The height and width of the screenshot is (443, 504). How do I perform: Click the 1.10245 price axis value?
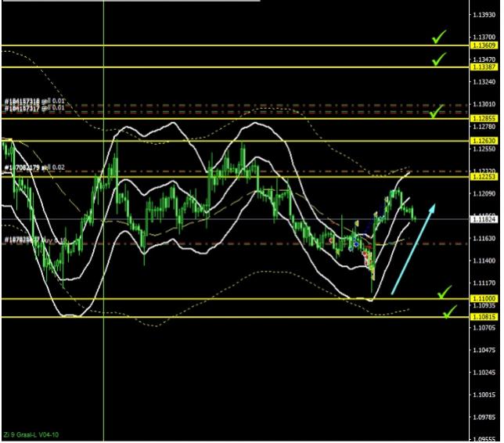[484, 373]
